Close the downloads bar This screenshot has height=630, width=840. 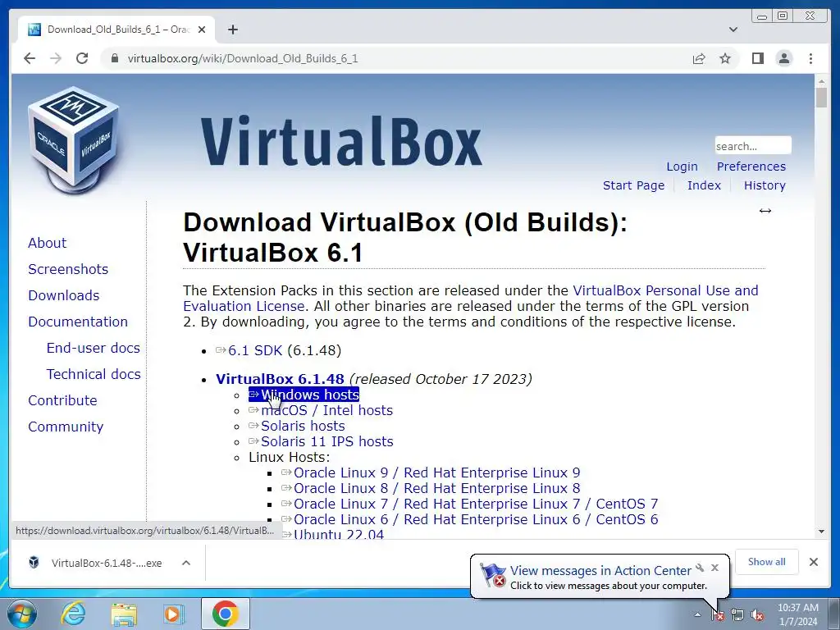pyautogui.click(x=813, y=562)
